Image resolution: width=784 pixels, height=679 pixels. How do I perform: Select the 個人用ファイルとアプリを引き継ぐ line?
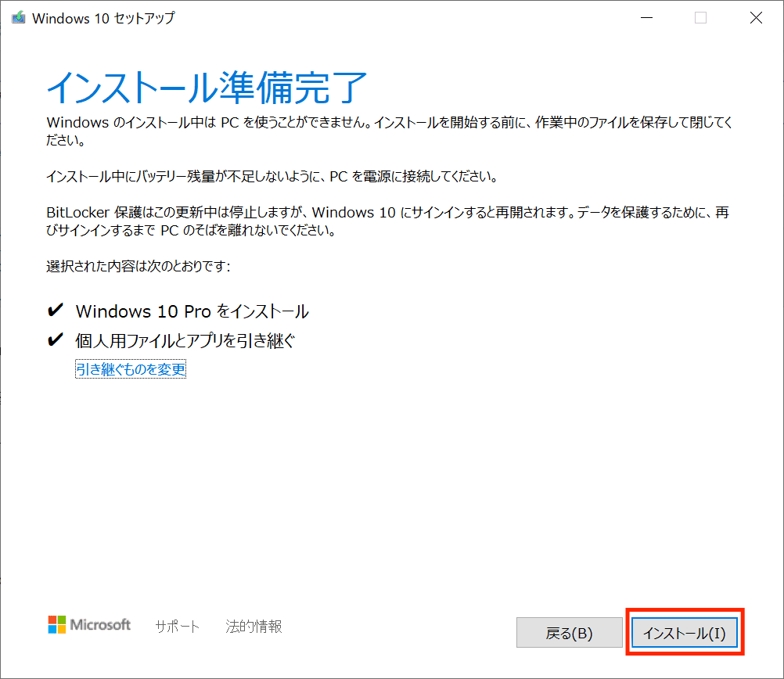(x=185, y=339)
